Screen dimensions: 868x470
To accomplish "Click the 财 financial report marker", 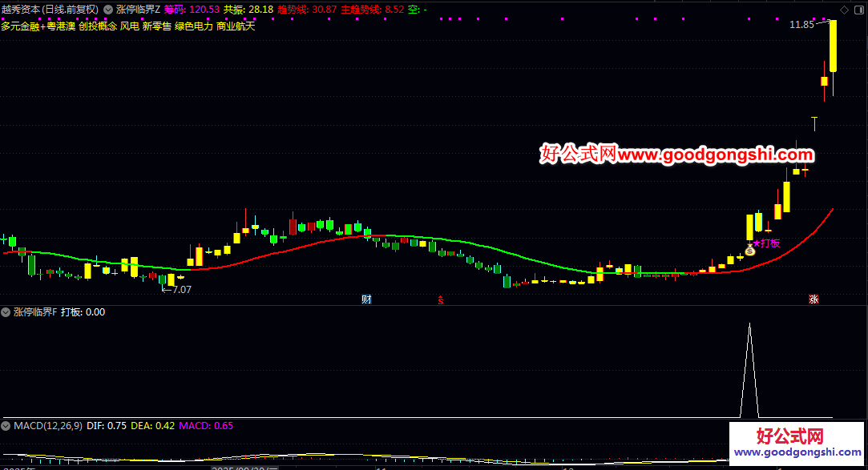I will pos(366,299).
